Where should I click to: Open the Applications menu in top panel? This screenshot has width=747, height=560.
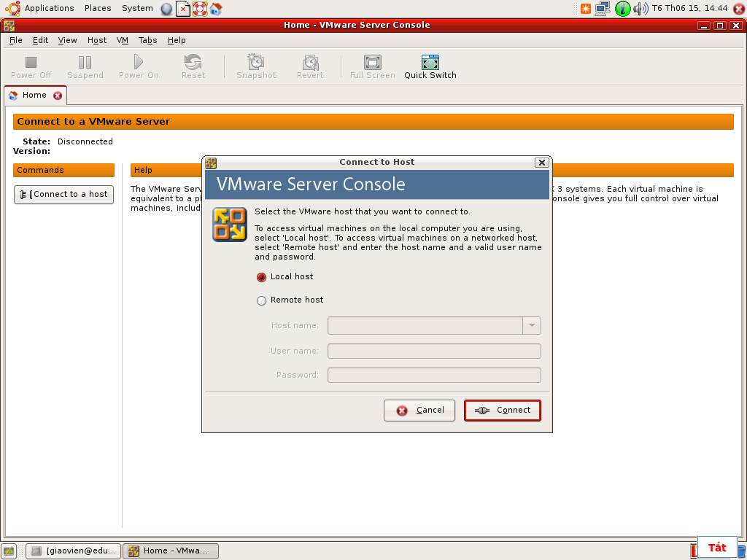(49, 8)
